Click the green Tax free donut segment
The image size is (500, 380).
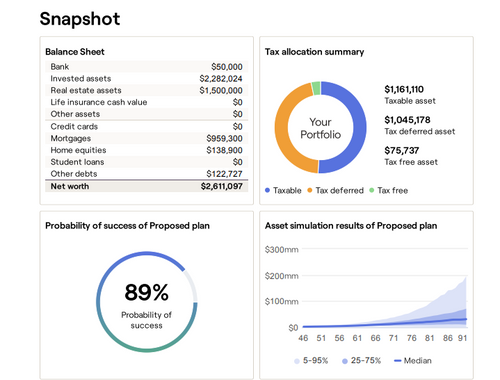click(x=316, y=88)
